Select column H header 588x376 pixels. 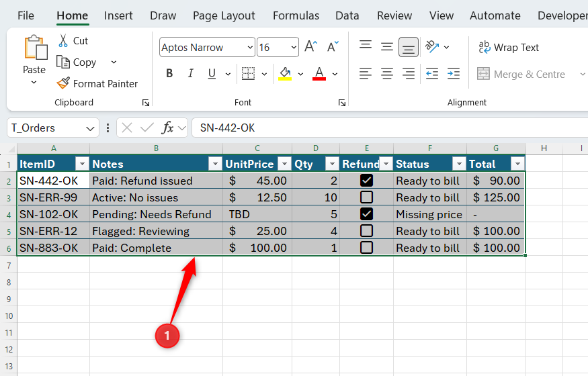click(544, 148)
